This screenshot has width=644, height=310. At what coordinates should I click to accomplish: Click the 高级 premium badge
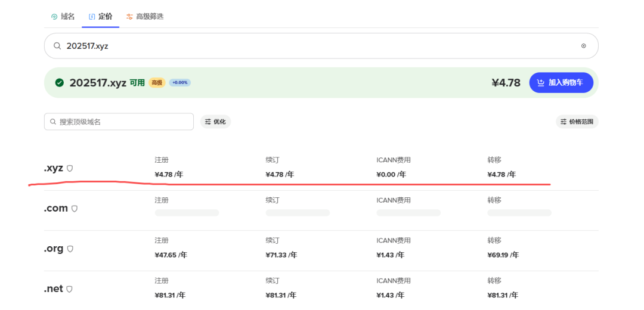(157, 83)
